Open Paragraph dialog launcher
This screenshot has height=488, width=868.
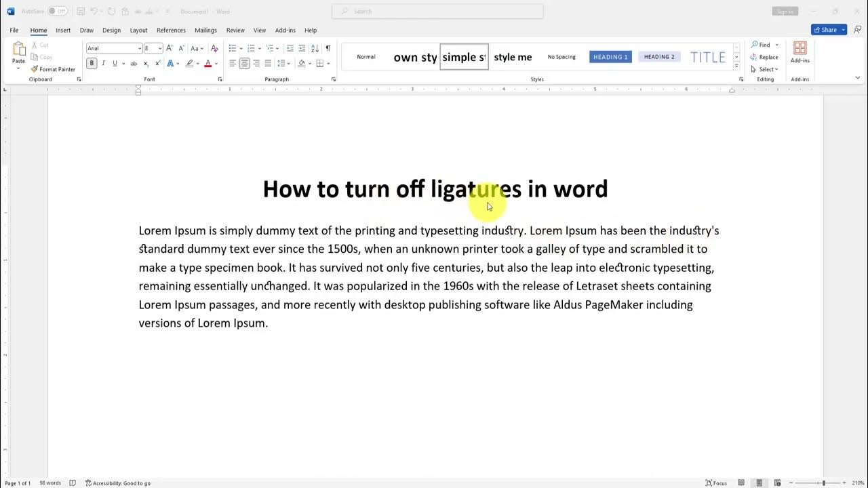coord(333,79)
